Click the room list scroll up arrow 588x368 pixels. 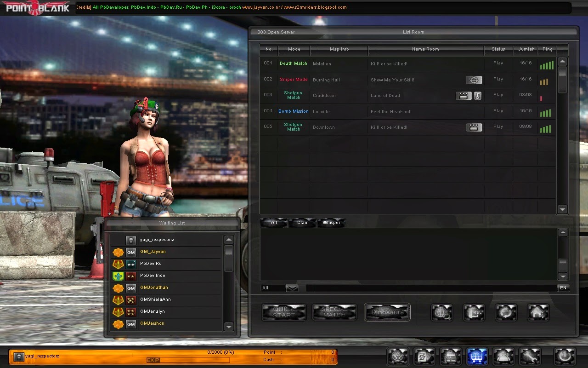(x=563, y=62)
